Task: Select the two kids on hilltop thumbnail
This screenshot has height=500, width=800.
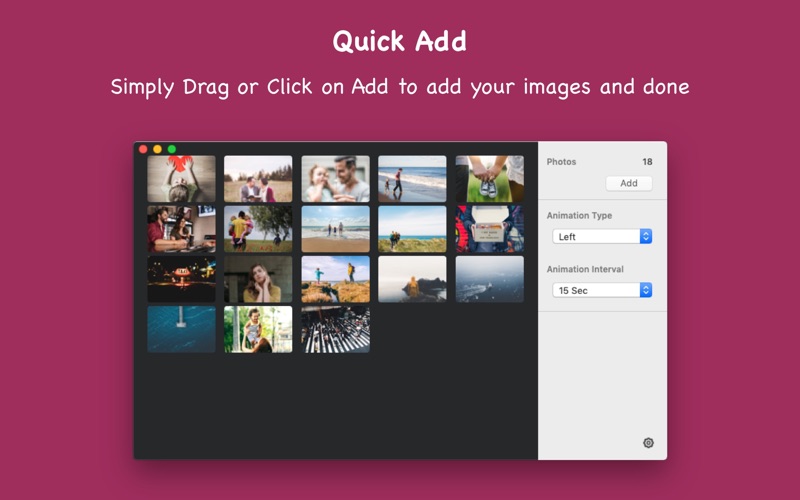Action: (x=335, y=279)
